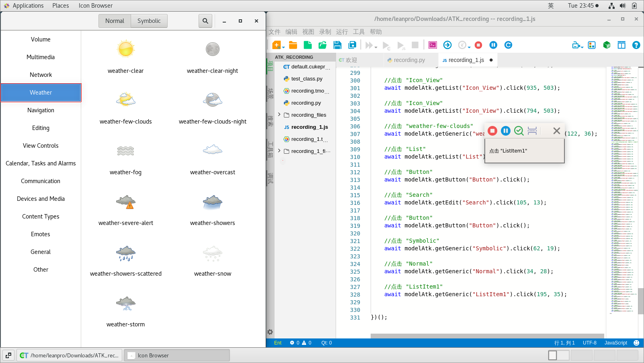Open the 录制 menu
This screenshot has height=363, width=644.
(x=325, y=32)
